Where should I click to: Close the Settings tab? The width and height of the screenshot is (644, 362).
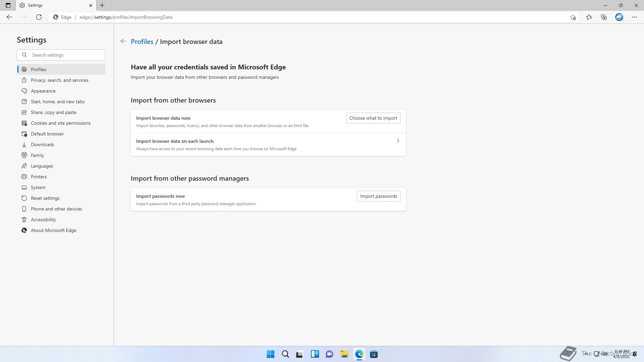pos(91,5)
